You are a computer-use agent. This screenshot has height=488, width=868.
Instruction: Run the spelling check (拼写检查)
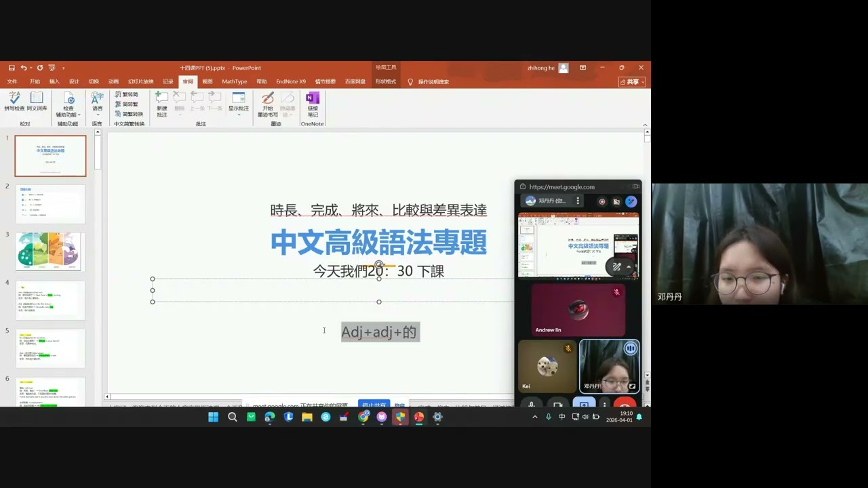tap(14, 102)
